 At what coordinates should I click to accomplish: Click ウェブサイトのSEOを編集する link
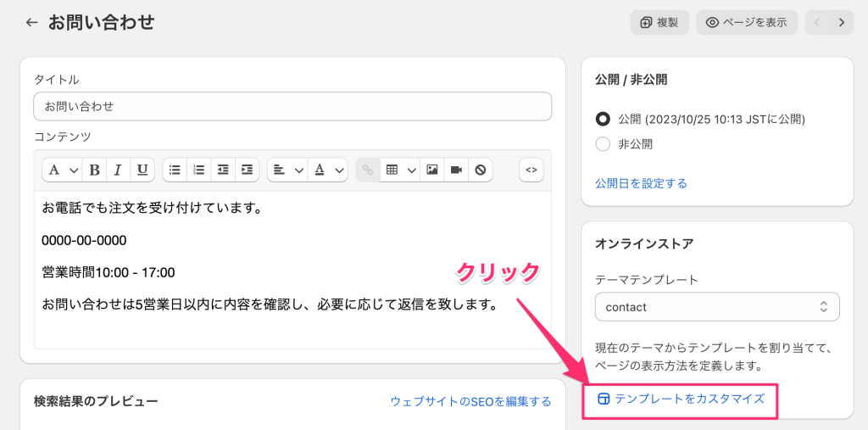[470, 401]
